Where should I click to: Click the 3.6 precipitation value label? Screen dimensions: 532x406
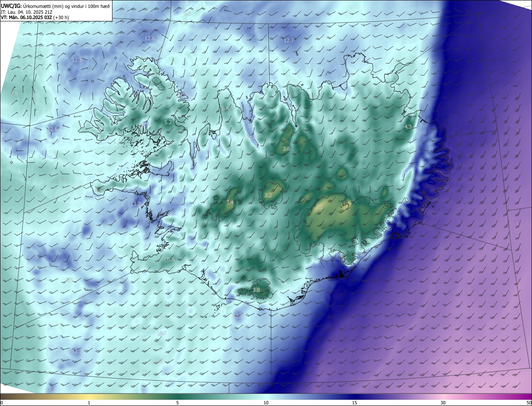(286, 149)
